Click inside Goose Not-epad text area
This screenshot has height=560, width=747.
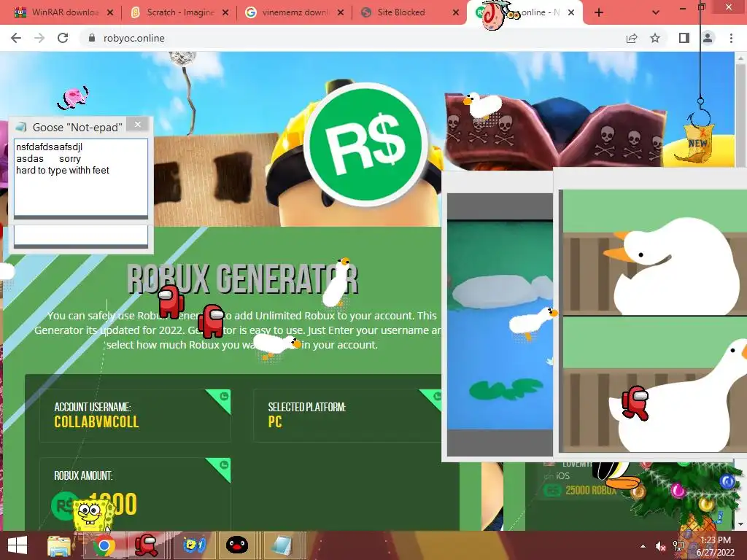click(x=81, y=177)
